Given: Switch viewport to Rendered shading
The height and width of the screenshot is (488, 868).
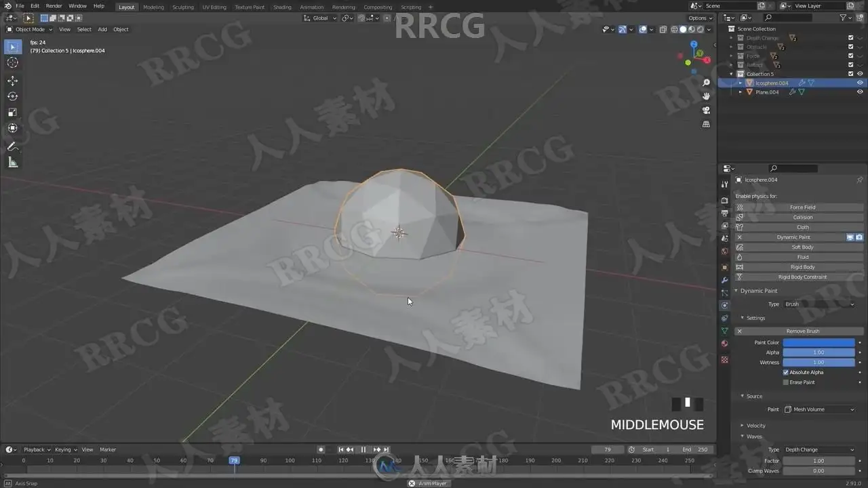Looking at the screenshot, I should point(700,29).
